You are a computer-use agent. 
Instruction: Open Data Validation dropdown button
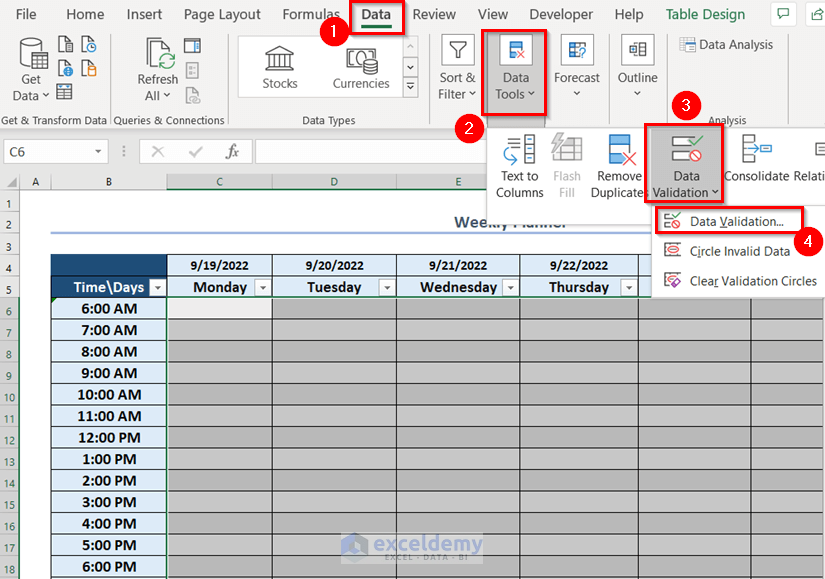click(x=686, y=166)
